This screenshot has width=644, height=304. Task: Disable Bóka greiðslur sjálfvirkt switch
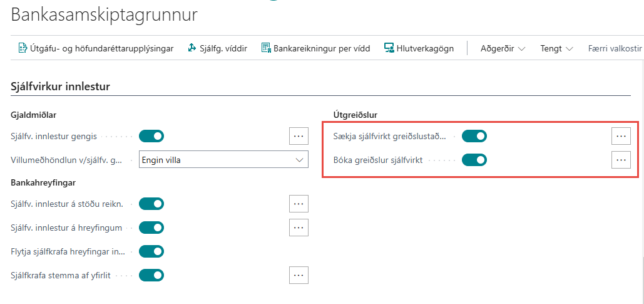474,160
